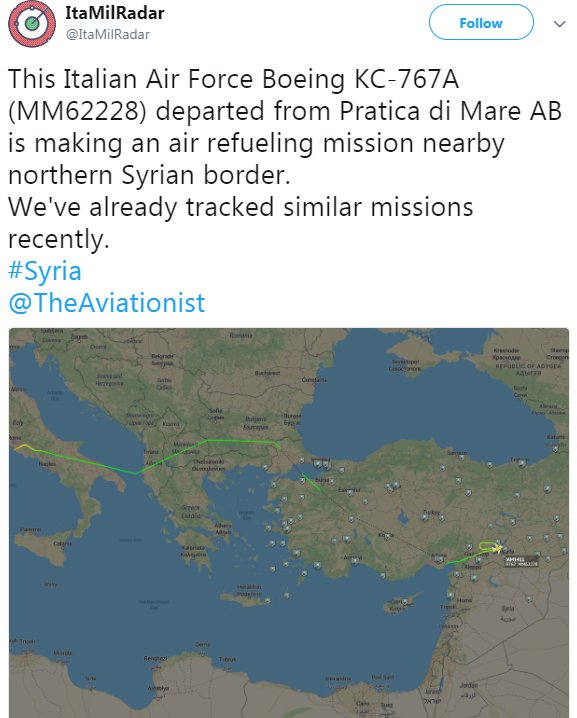Click the holding-pattern loop near Gaziantep

489,546
